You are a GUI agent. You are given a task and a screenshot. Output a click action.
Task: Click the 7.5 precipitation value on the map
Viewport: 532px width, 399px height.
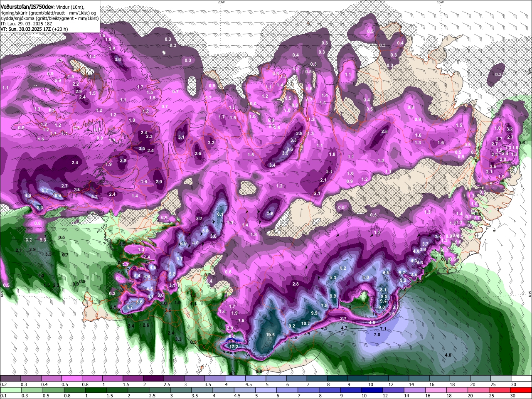pyautogui.click(x=325, y=305)
